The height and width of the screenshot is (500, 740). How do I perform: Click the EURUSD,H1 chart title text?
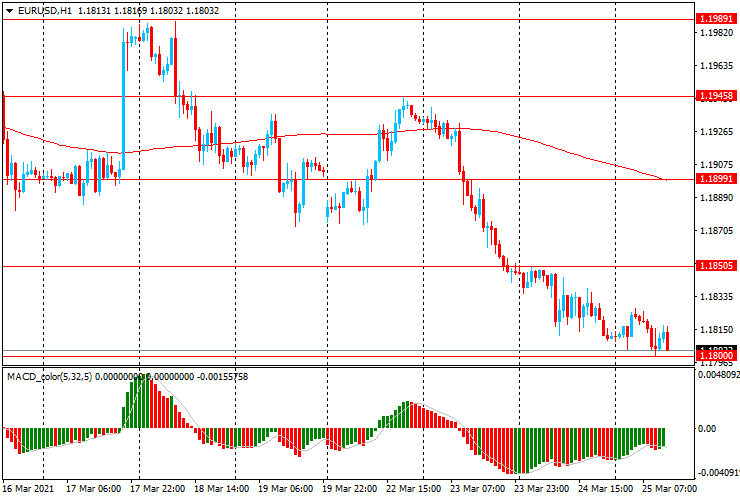[45, 10]
